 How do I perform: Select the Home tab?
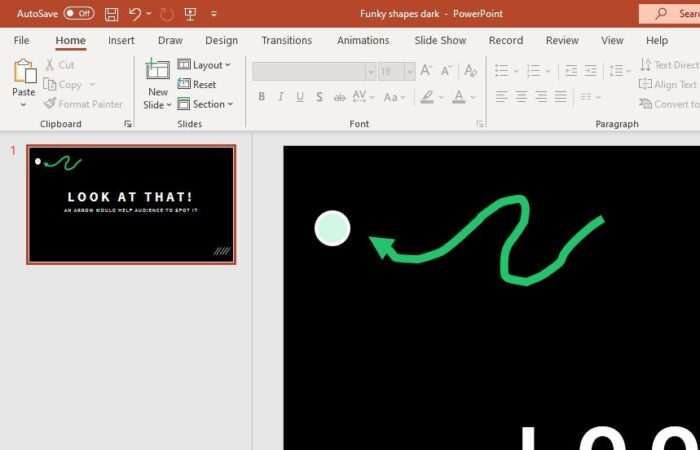click(x=71, y=41)
